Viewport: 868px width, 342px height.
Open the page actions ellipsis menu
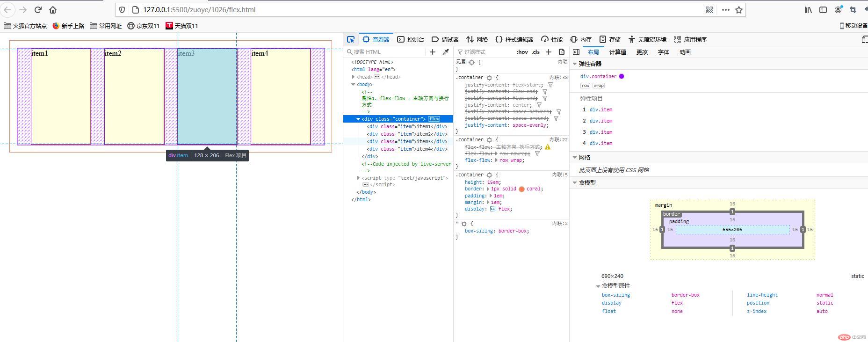[x=725, y=10]
